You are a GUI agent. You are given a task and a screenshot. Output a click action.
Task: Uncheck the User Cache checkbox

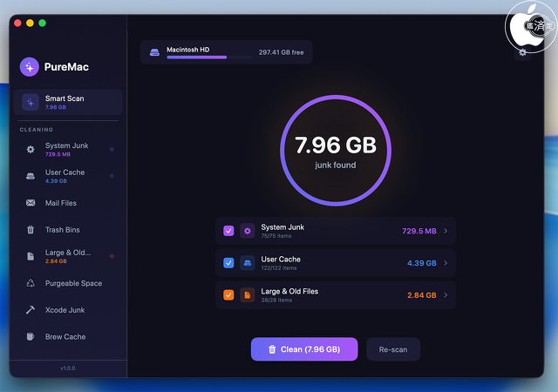pyautogui.click(x=228, y=262)
